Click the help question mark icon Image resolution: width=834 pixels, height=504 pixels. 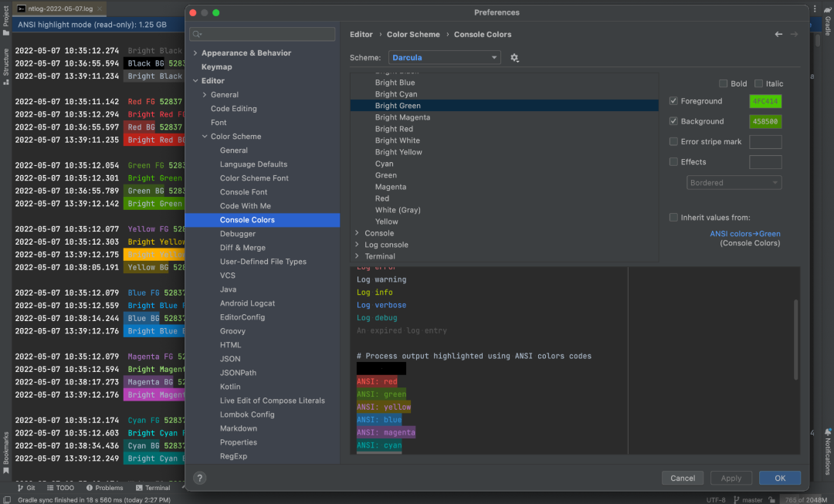coord(199,478)
